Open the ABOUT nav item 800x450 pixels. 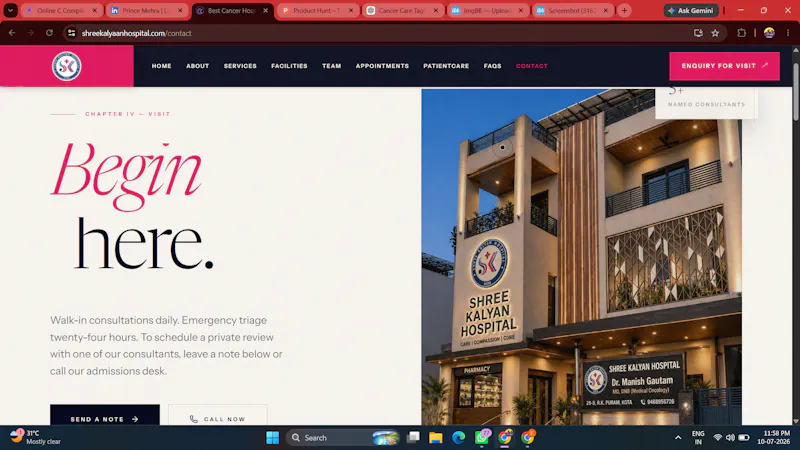(x=197, y=66)
